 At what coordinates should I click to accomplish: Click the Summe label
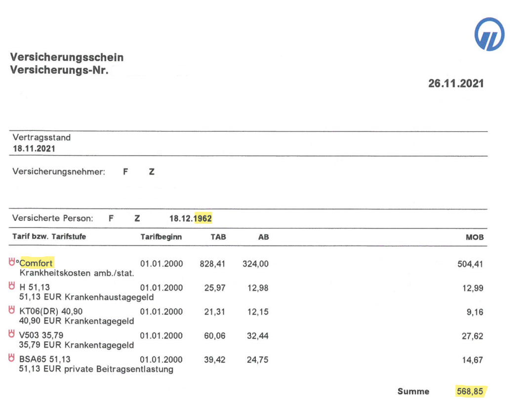(413, 391)
